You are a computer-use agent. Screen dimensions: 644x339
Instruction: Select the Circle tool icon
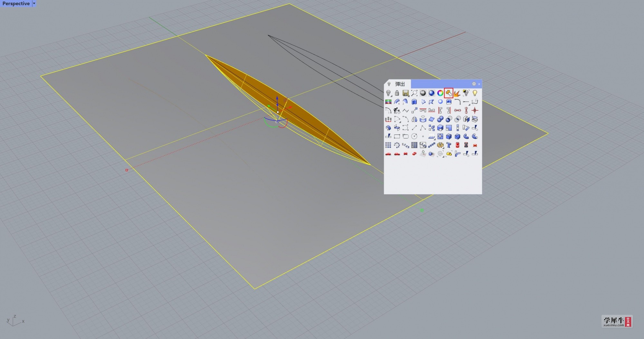pyautogui.click(x=414, y=136)
